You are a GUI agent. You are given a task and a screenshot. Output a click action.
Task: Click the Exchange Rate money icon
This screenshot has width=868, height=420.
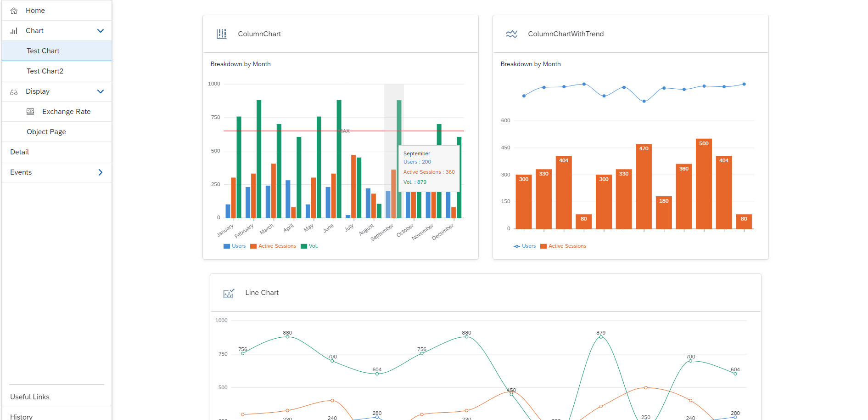click(x=30, y=112)
